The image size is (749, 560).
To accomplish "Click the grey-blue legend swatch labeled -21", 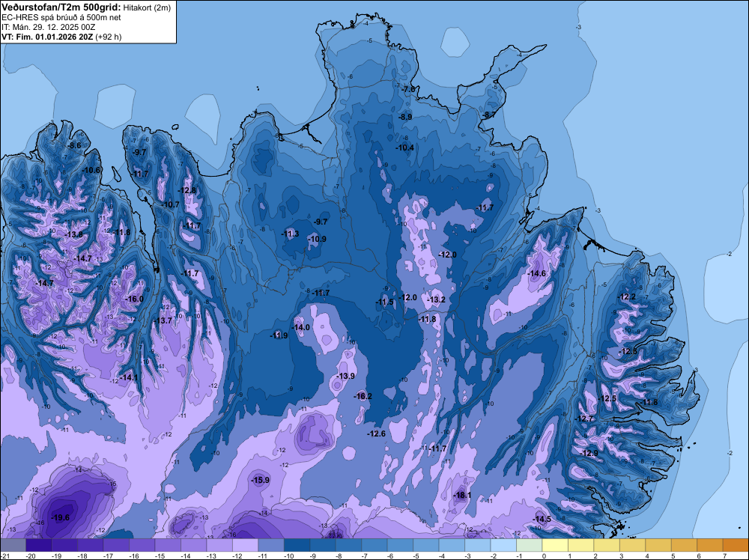I will [13, 545].
